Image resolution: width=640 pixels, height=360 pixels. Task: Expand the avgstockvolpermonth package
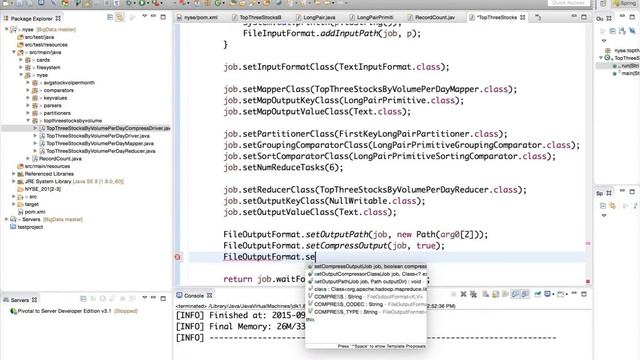pos(28,83)
